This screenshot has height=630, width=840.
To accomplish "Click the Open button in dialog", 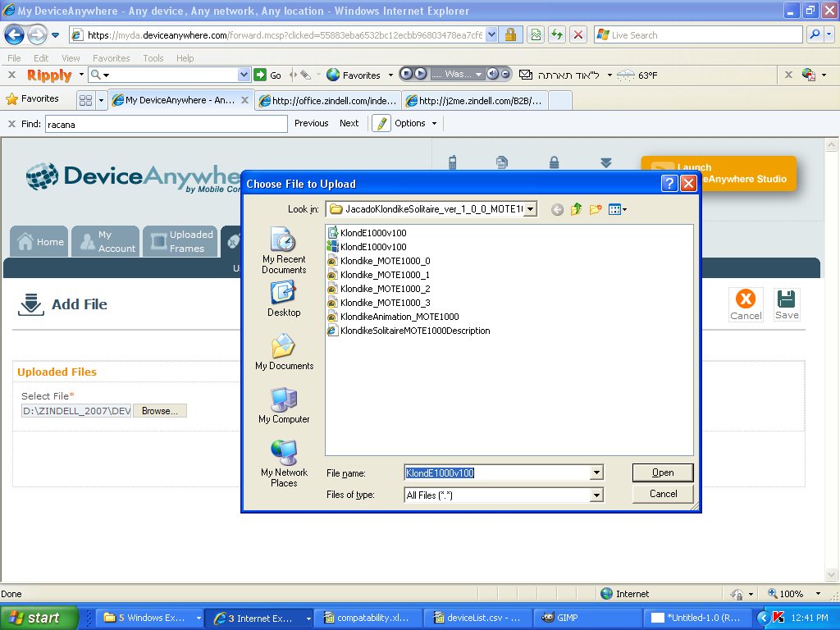I will click(x=663, y=472).
